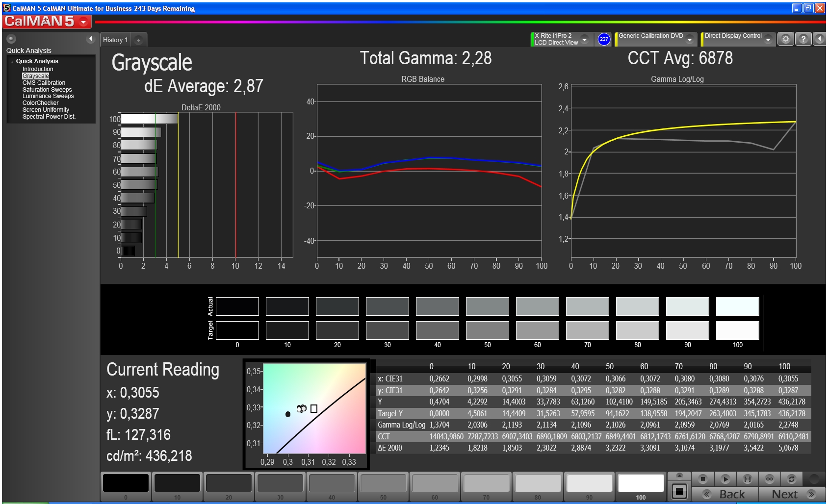Click the 100 bar in DeltaE 2000 chart
This screenshot has width=828, height=504.
coord(150,119)
